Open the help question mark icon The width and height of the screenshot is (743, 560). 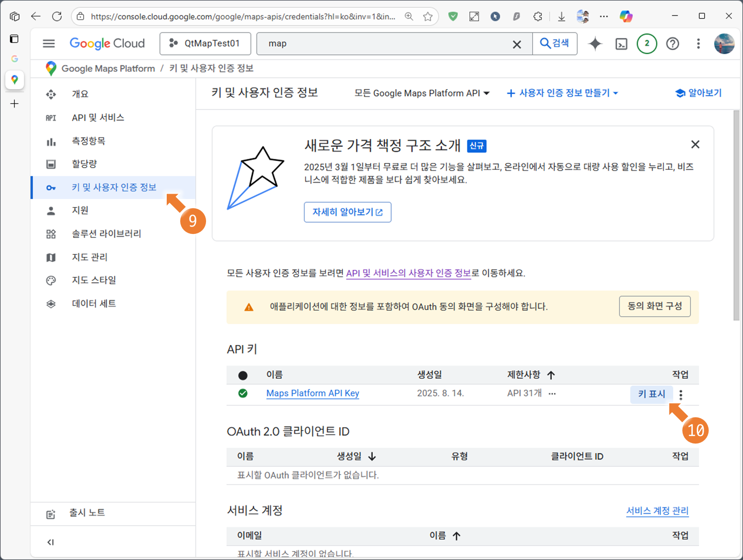pyautogui.click(x=673, y=44)
